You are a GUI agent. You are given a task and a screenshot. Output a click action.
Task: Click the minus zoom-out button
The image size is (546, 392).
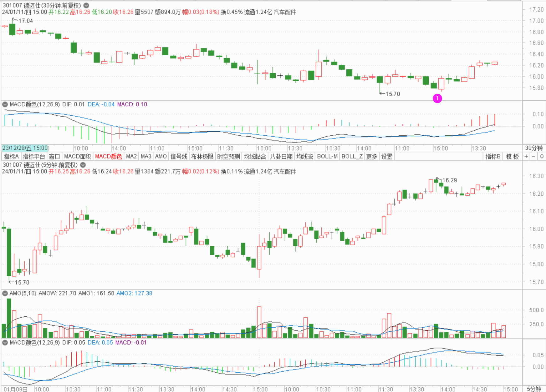tap(534, 157)
